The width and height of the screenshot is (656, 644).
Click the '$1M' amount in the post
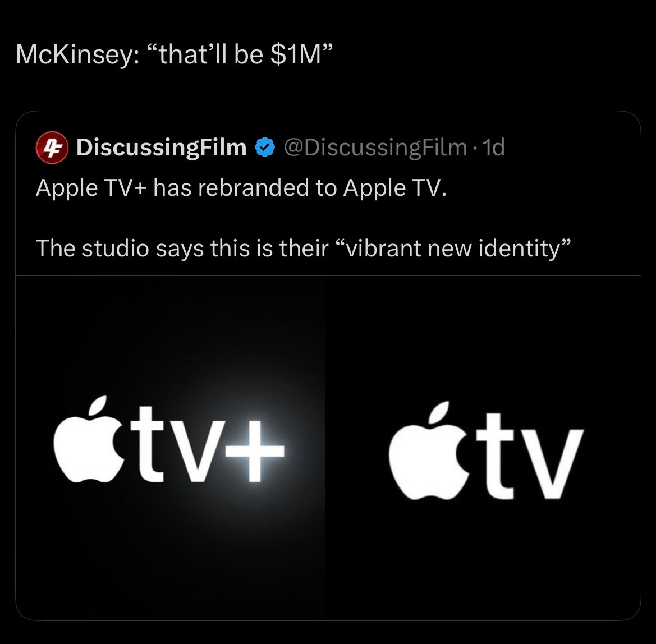click(297, 54)
